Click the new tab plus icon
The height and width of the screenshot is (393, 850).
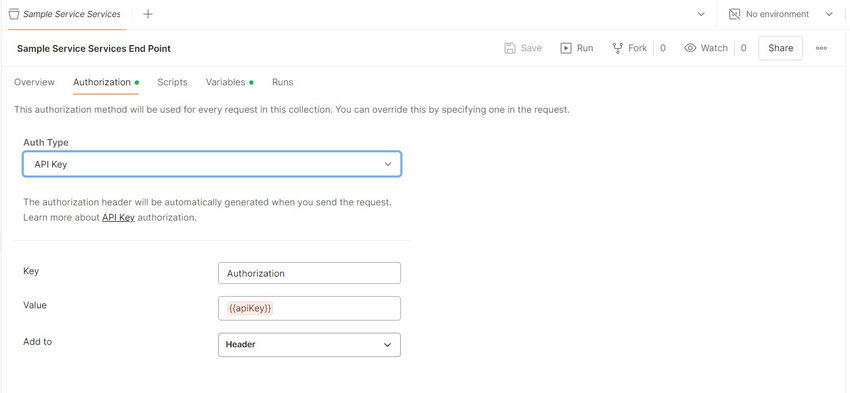click(147, 14)
